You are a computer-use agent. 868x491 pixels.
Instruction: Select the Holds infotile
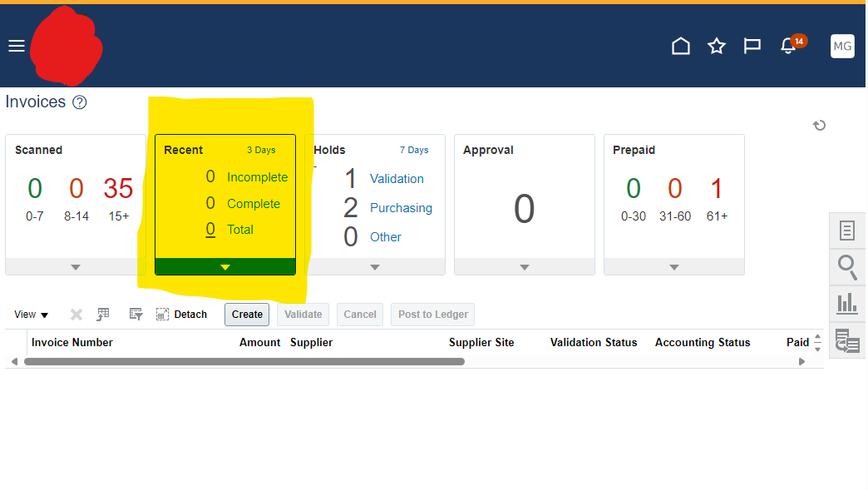tap(375, 200)
